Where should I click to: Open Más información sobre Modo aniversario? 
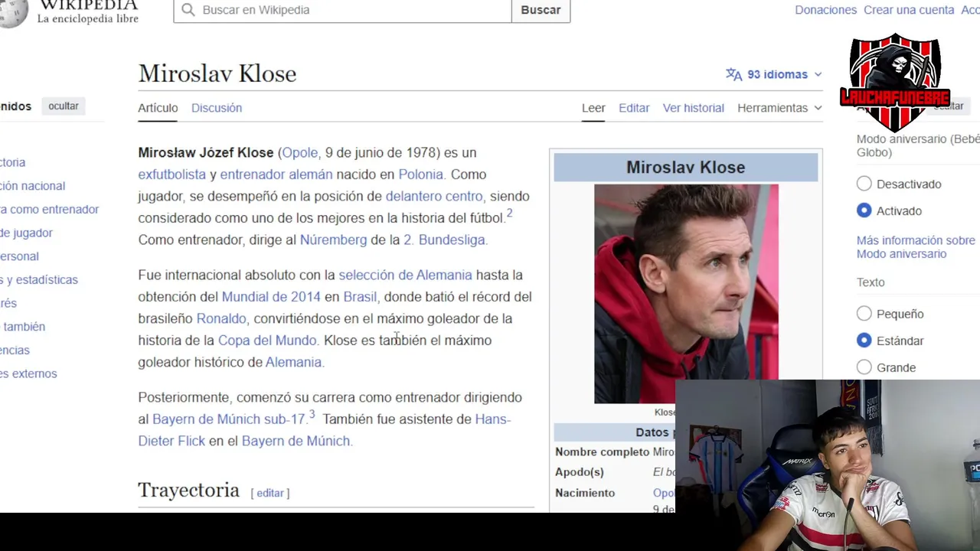coord(916,247)
